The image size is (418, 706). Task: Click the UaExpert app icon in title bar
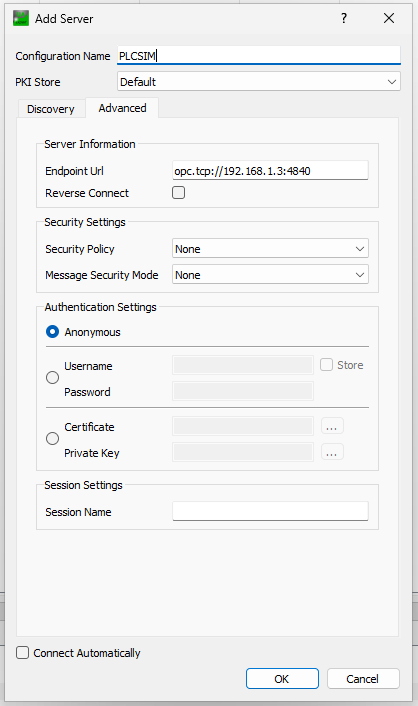(x=21, y=18)
